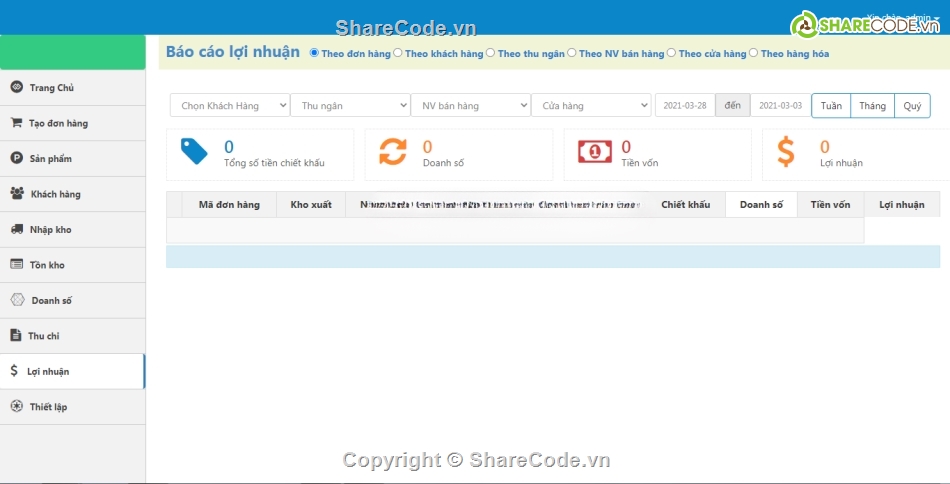Click the Báo cáo lợi nhuận heading

point(233,52)
